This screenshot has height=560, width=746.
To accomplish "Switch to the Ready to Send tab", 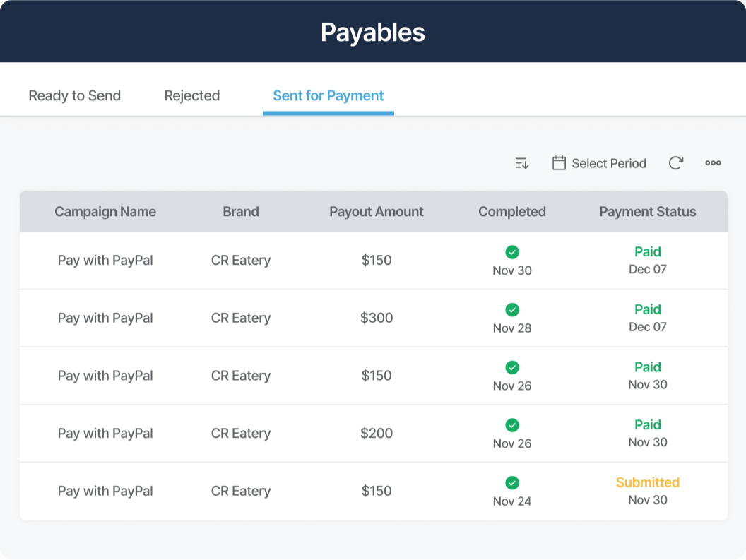I will coord(74,95).
